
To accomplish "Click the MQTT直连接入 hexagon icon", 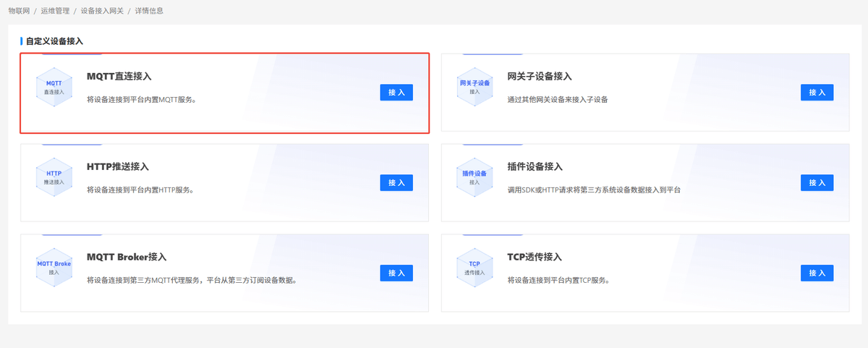I will click(x=54, y=87).
